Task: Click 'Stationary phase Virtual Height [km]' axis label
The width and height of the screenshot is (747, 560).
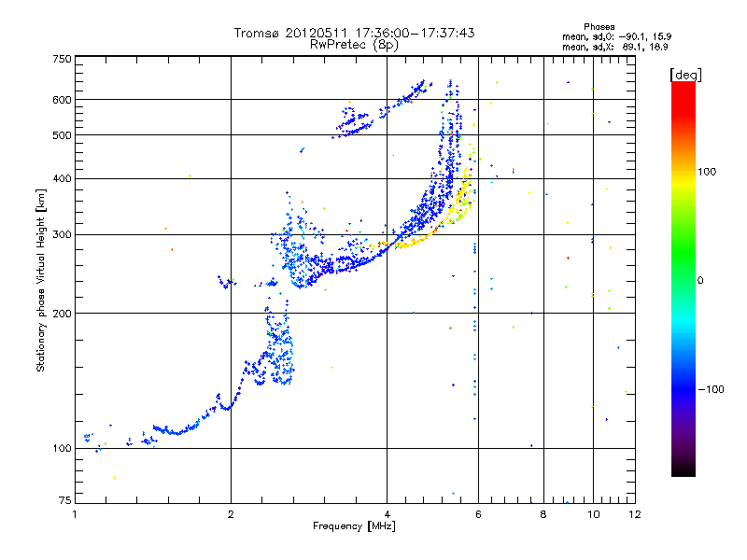Action: [41, 280]
